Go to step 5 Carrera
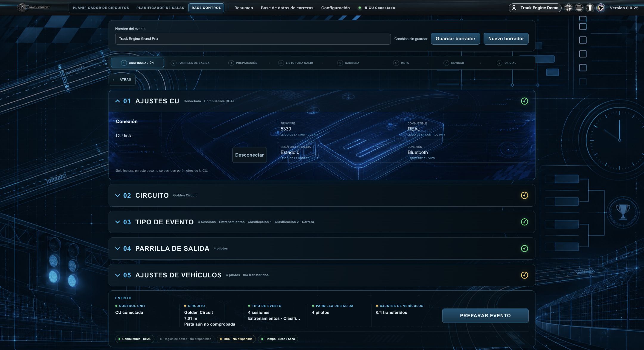Screen dimensions: 644x350 tap(349, 63)
